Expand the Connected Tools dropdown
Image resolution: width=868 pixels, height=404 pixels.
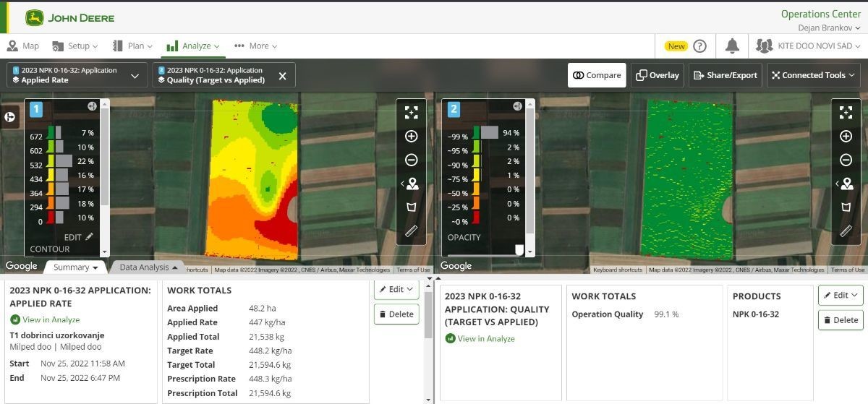(813, 75)
